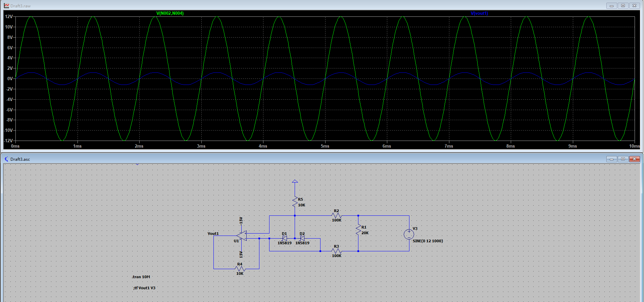The image size is (644, 302).
Task: Minimize the Draft3.raw waveform window
Action: click(611, 6)
